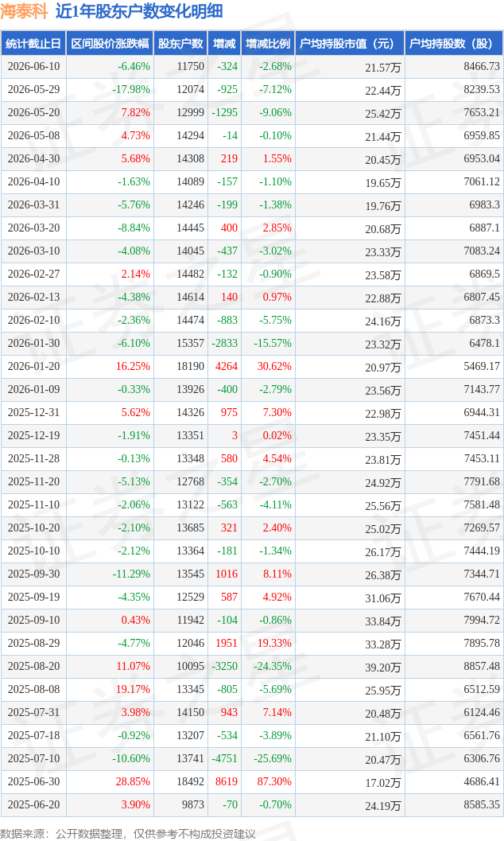The image size is (504, 841).
Task: Click the 近1年股东户数变化明细 title text
Action: (139, 11)
